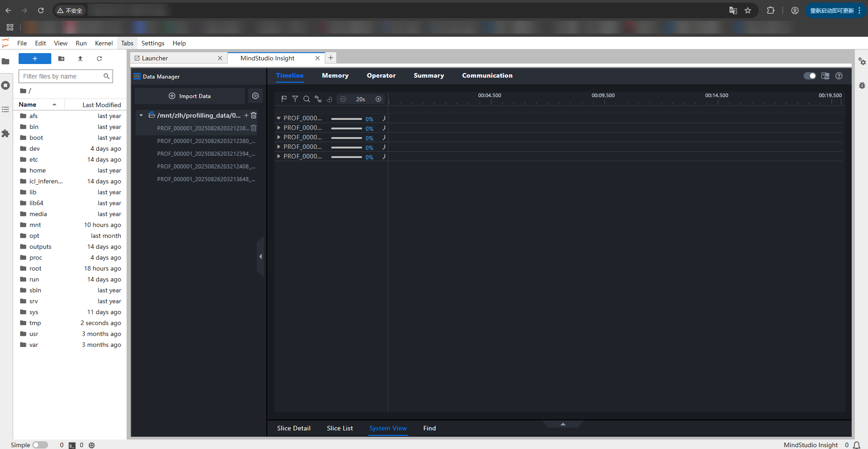This screenshot has height=449, width=868.
Task: Open the notifications bell in status bar
Action: pos(857,445)
